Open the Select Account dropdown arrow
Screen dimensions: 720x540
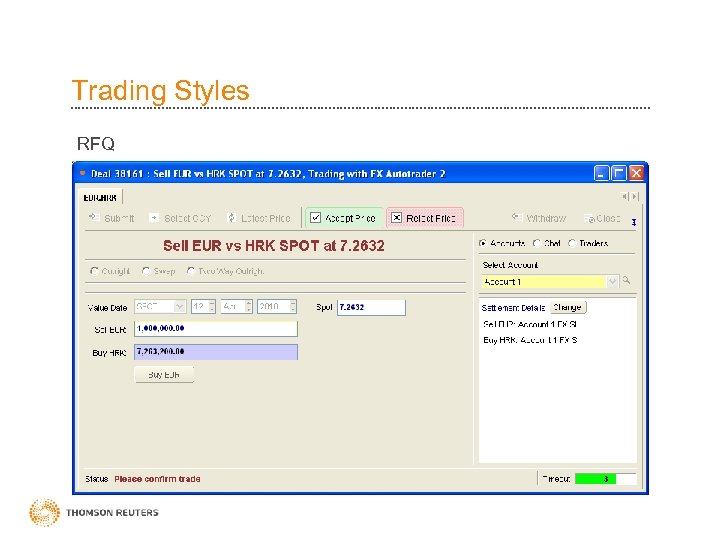coord(612,281)
